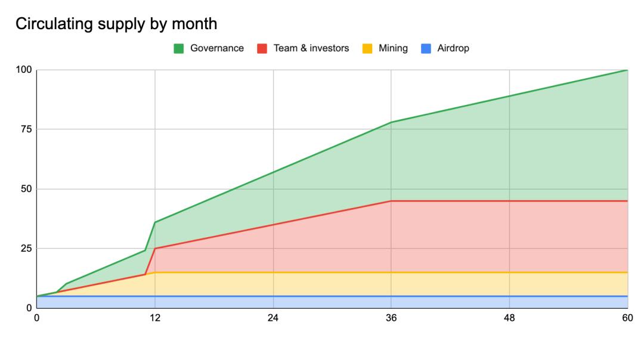Select the Airdrop legend label text
The image size is (644, 338).
[x=453, y=49]
